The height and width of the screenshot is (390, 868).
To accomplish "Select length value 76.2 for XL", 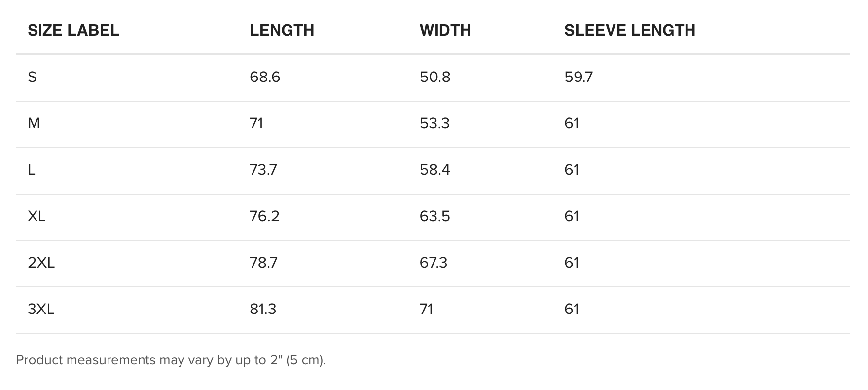I will (264, 216).
